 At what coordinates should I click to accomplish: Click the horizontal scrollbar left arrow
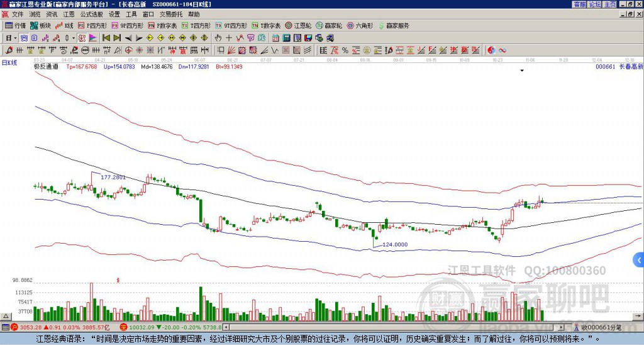click(226, 327)
